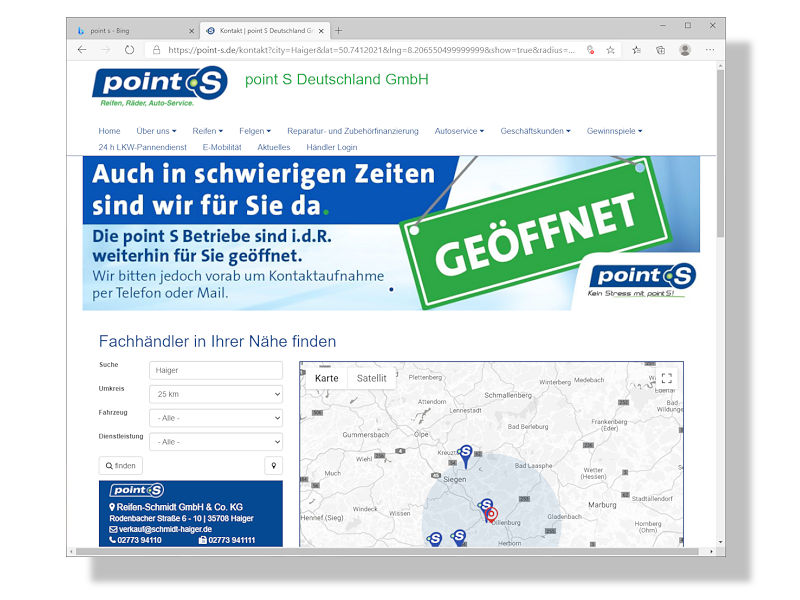Click the 'Reifen-Schmidt GmbH & Co. KG' dealer name
The height and width of the screenshot is (600, 800).
coord(176,507)
